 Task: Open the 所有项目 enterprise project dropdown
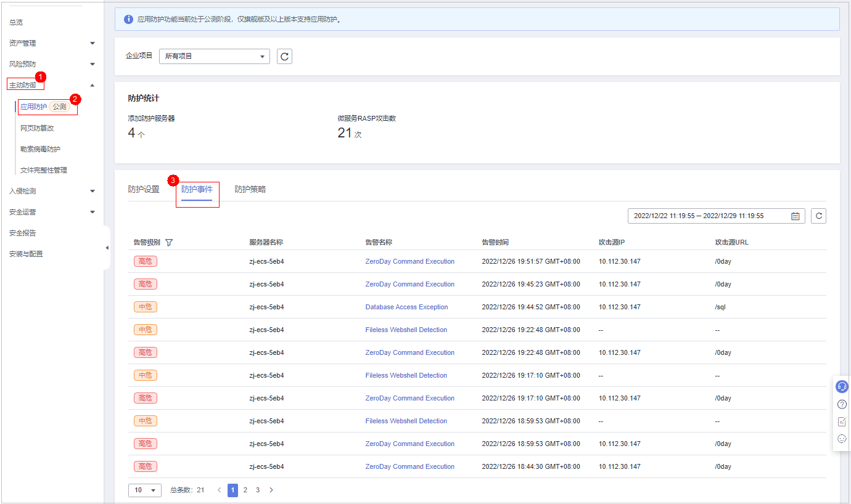tap(214, 56)
